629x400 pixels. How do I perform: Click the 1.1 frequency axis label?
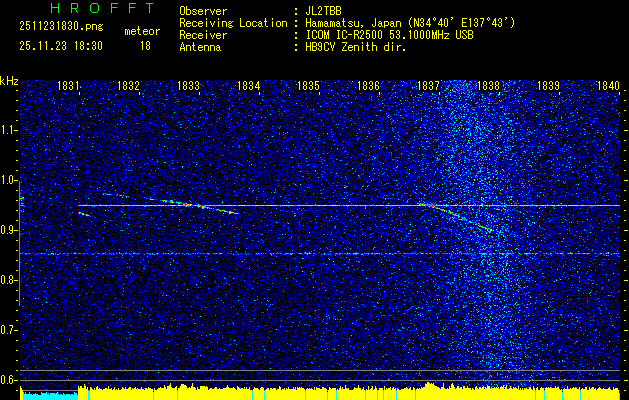9,130
